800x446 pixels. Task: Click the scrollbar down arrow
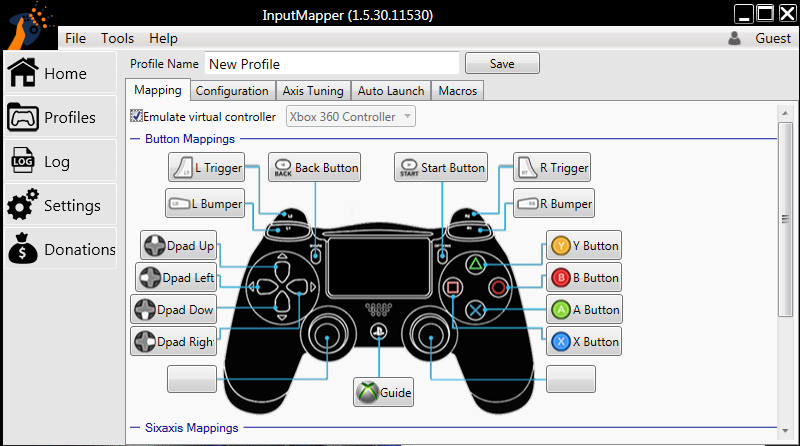tap(786, 431)
